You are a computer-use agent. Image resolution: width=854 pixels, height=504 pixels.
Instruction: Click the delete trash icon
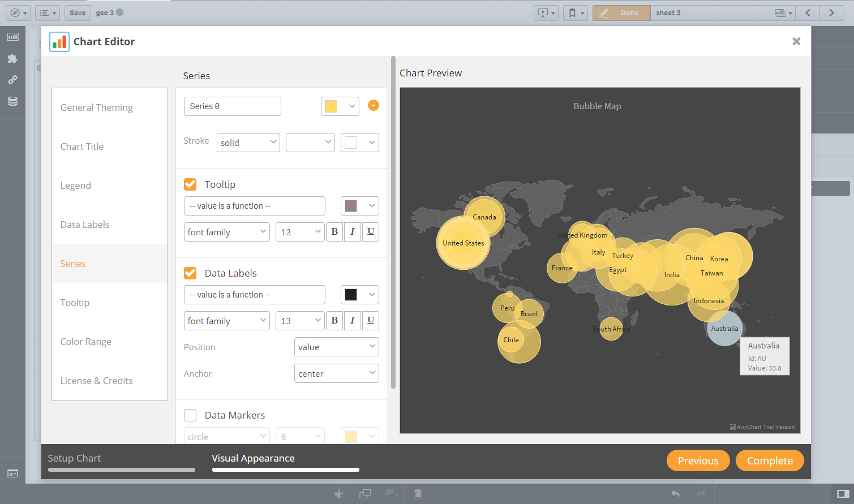pyautogui.click(x=418, y=494)
